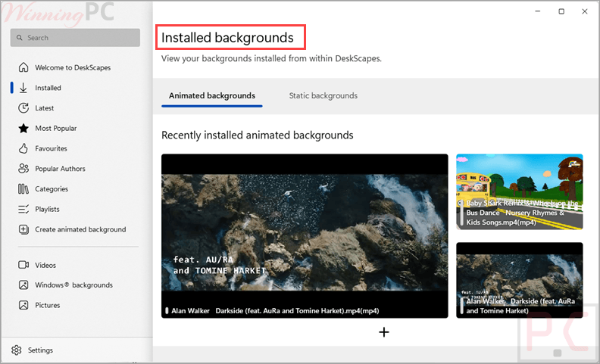600x364 pixels.
Task: Minimize the DeskScapes window
Action: tap(538, 11)
